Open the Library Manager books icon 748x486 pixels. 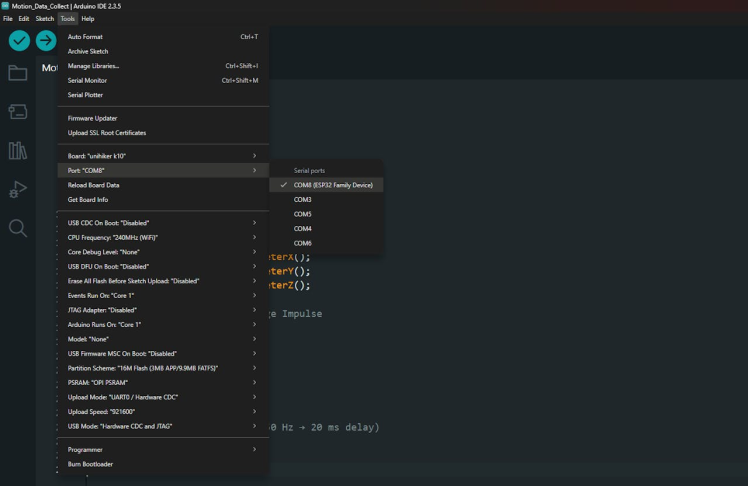(18, 150)
